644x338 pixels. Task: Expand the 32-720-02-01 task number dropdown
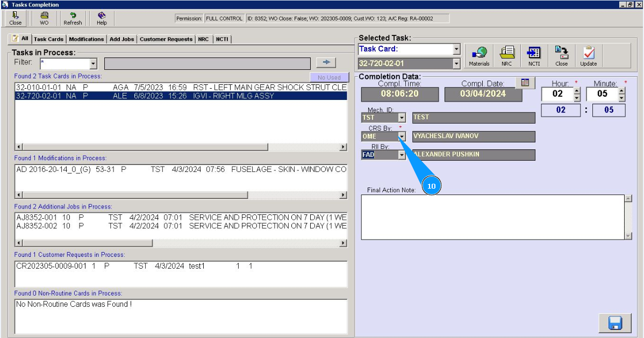pyautogui.click(x=456, y=63)
